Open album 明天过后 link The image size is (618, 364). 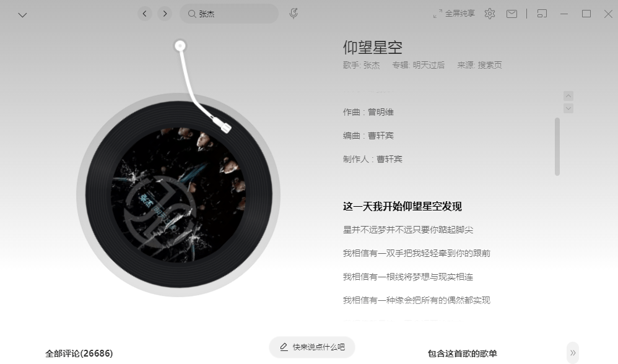click(x=429, y=66)
